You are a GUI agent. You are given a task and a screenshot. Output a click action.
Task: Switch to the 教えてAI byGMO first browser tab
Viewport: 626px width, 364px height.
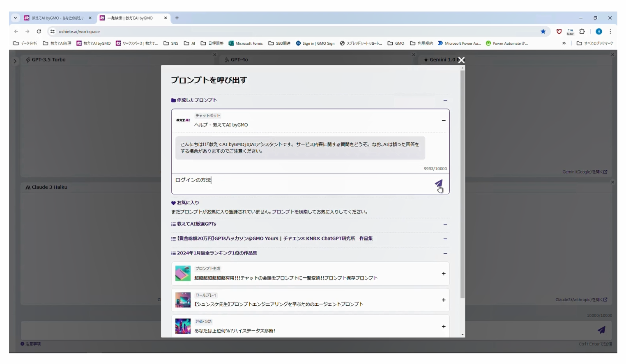click(x=58, y=18)
